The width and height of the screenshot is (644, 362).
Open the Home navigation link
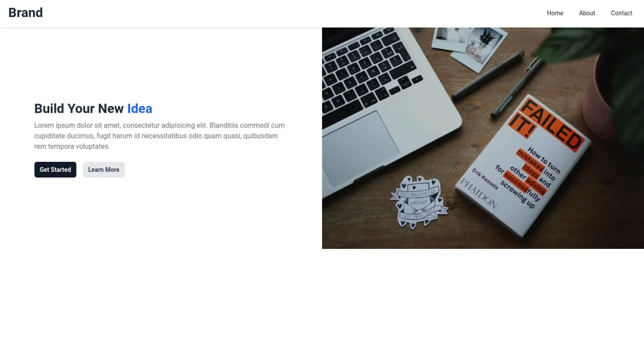(555, 13)
